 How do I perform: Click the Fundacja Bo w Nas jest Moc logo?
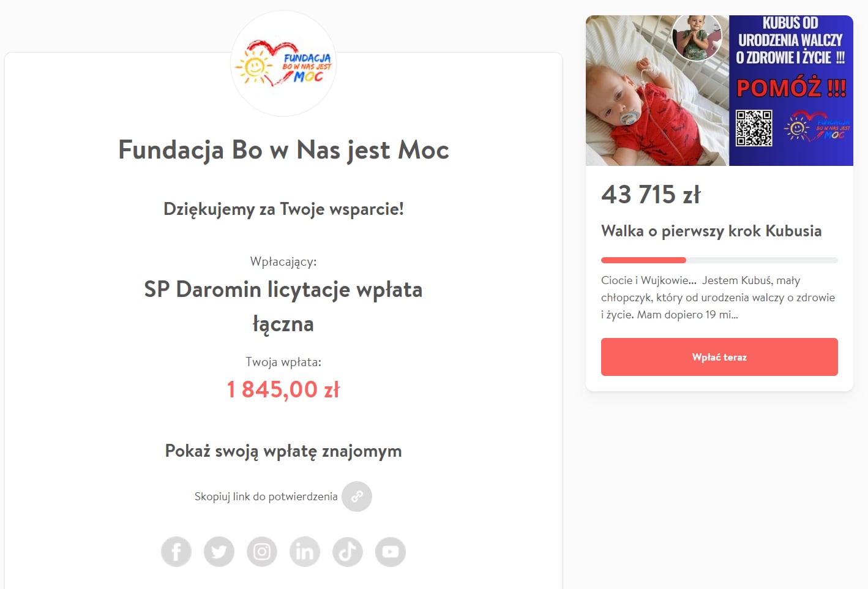click(x=283, y=64)
